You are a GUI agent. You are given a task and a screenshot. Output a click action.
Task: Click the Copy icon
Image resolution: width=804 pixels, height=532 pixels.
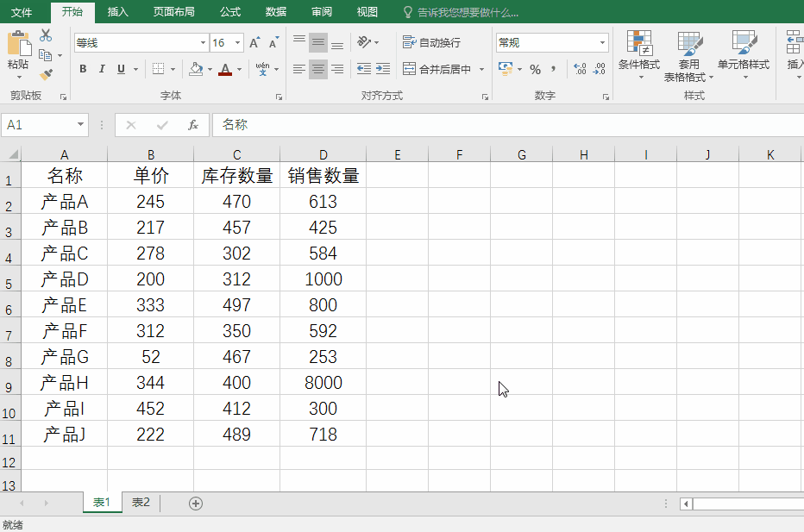[x=46, y=55]
